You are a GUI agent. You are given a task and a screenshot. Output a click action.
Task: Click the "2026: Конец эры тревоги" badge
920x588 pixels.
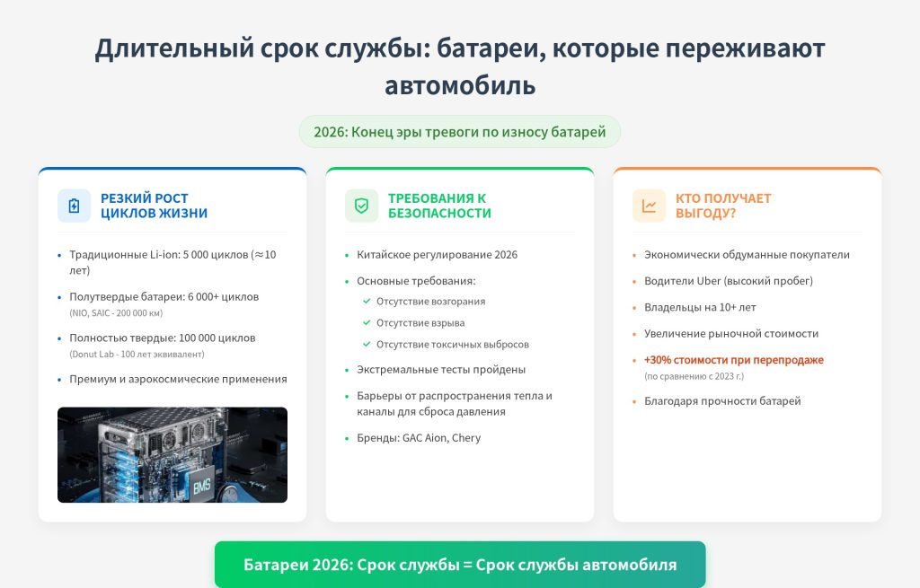coord(460,132)
